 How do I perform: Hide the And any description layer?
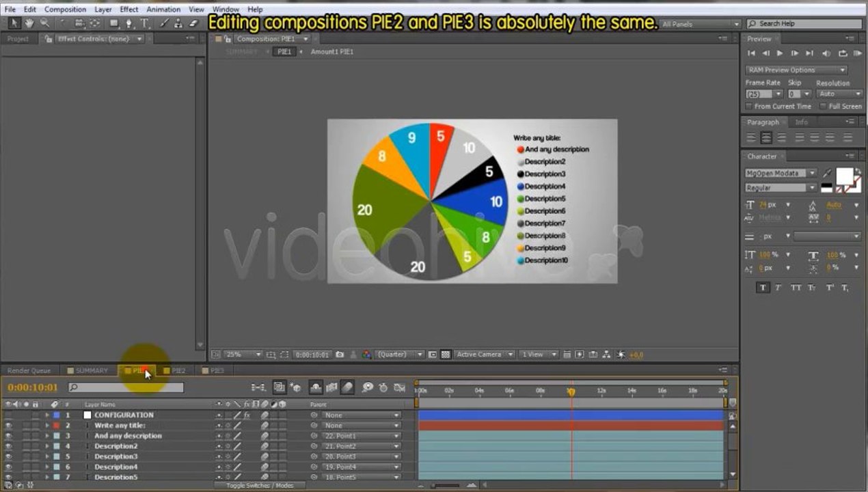tap(8, 436)
